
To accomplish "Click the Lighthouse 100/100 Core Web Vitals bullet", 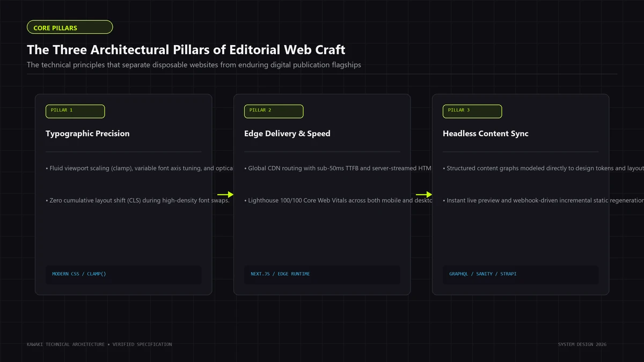I will point(338,201).
